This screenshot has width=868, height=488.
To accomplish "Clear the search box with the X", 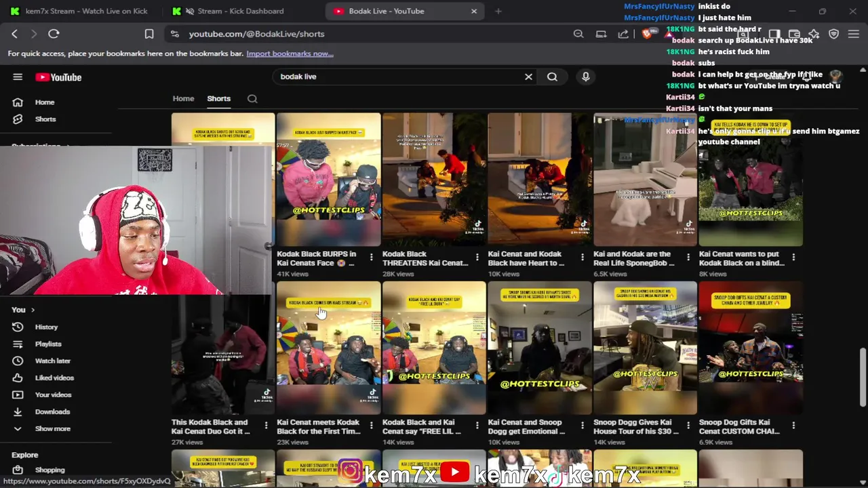I will tap(528, 77).
